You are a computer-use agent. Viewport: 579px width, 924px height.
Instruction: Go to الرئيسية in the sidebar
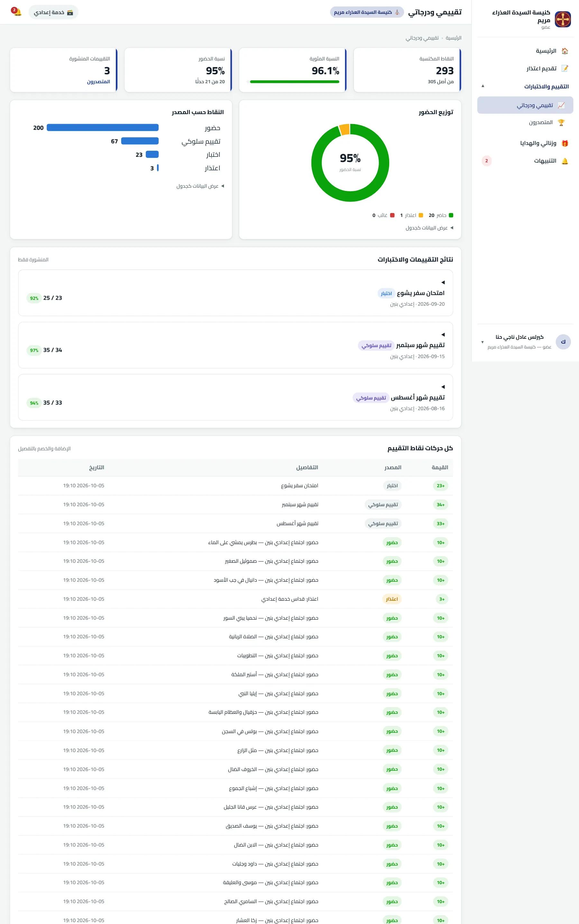pyautogui.click(x=525, y=51)
